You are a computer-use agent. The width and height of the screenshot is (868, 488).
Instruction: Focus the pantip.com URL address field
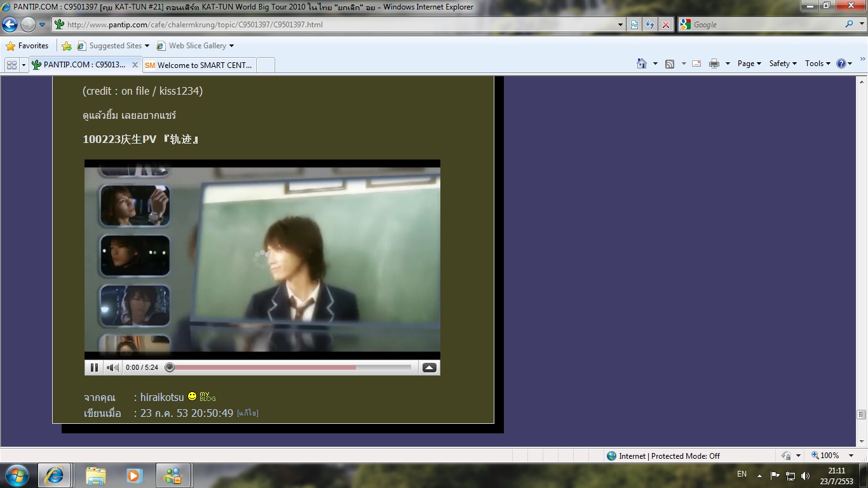(340, 25)
